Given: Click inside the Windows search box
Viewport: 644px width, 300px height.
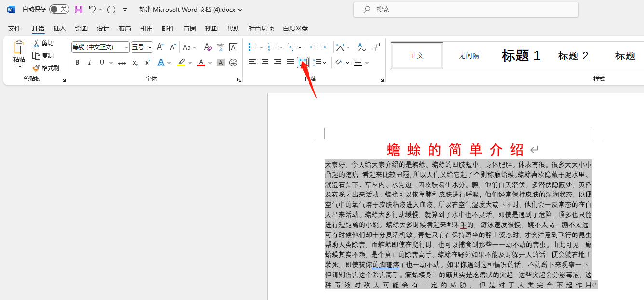Looking at the screenshot, I should point(466,9).
